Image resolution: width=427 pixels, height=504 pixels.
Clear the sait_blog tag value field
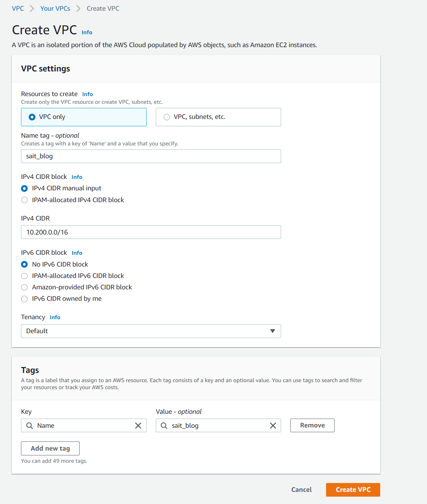pyautogui.click(x=273, y=426)
